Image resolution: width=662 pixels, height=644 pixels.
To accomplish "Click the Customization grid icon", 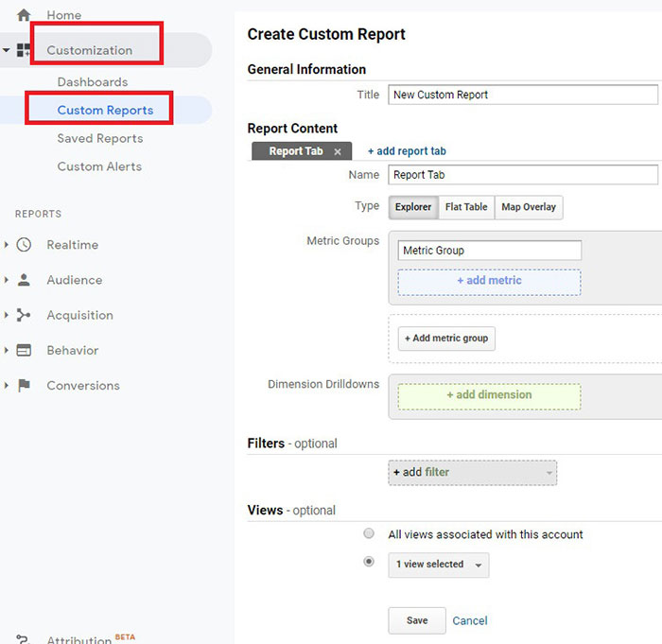I will pyautogui.click(x=25, y=50).
